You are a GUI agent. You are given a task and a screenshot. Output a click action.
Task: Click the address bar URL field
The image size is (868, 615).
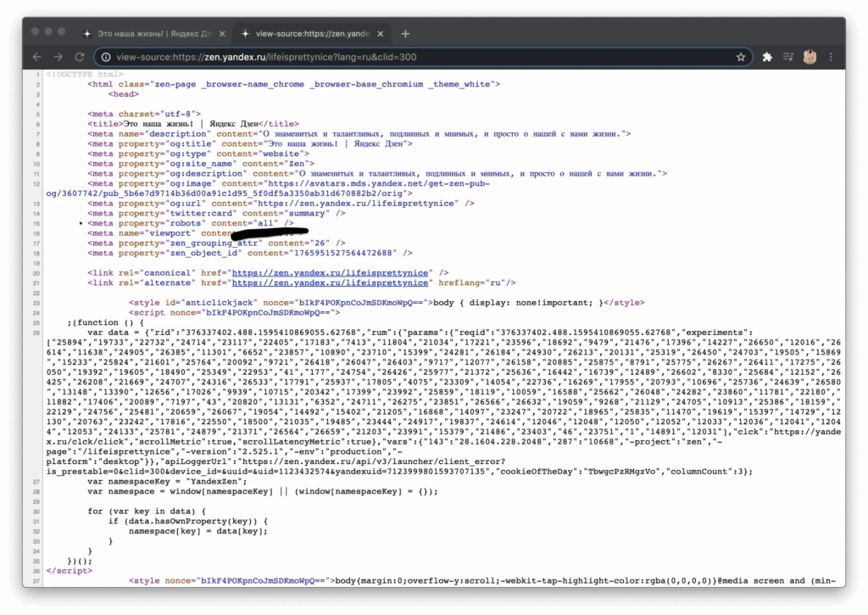point(424,57)
